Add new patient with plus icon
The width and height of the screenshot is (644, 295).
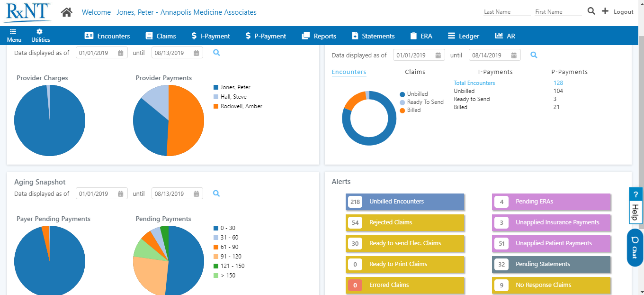(605, 11)
